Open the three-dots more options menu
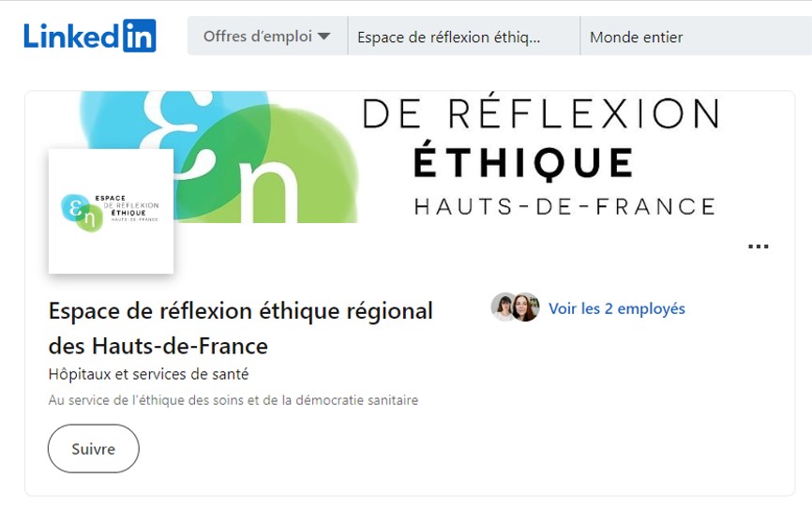 [x=759, y=247]
